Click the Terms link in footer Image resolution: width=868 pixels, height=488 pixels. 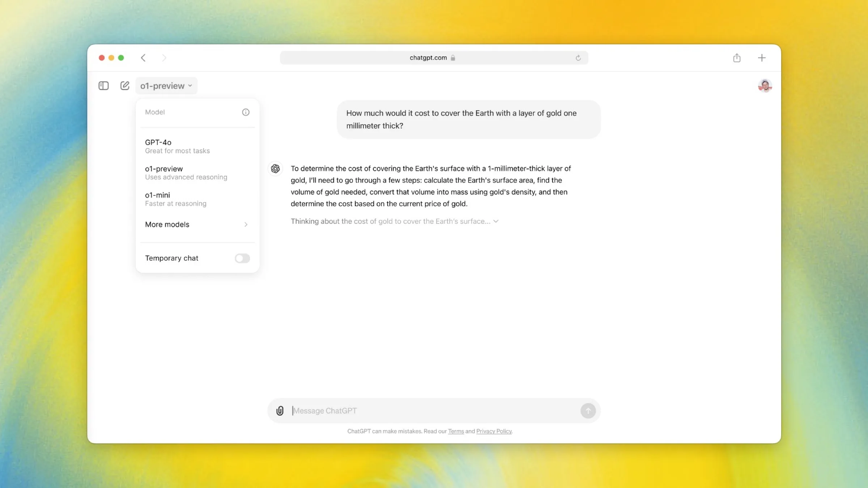455,431
